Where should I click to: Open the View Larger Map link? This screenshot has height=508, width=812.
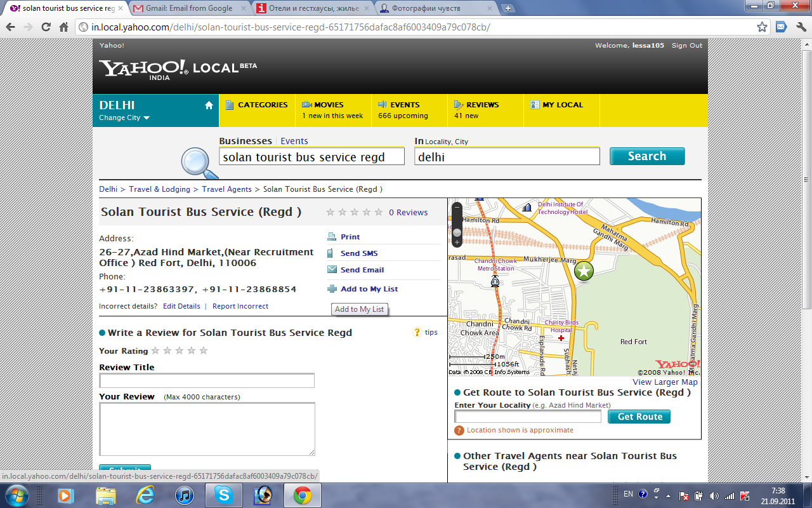point(665,382)
